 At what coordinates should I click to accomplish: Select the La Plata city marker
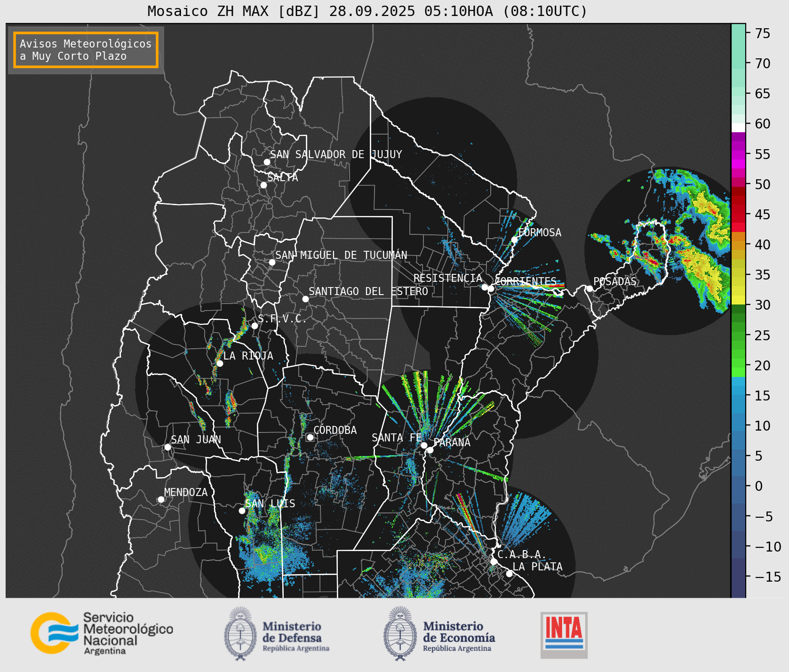tap(509, 573)
